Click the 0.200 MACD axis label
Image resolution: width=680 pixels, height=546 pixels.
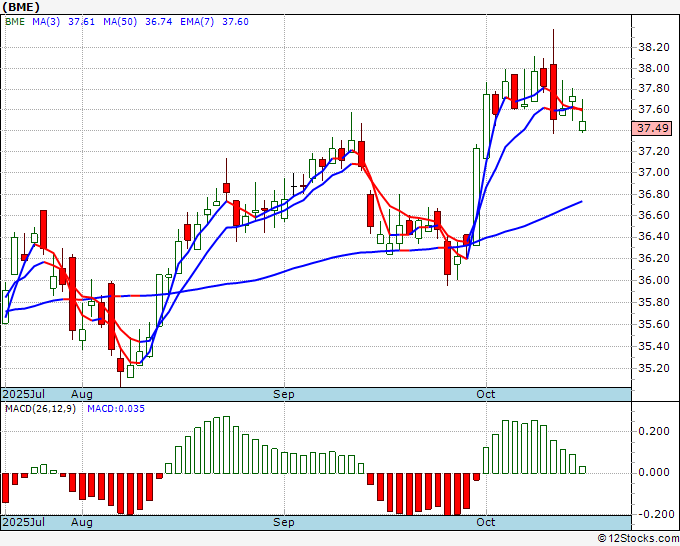(654, 431)
